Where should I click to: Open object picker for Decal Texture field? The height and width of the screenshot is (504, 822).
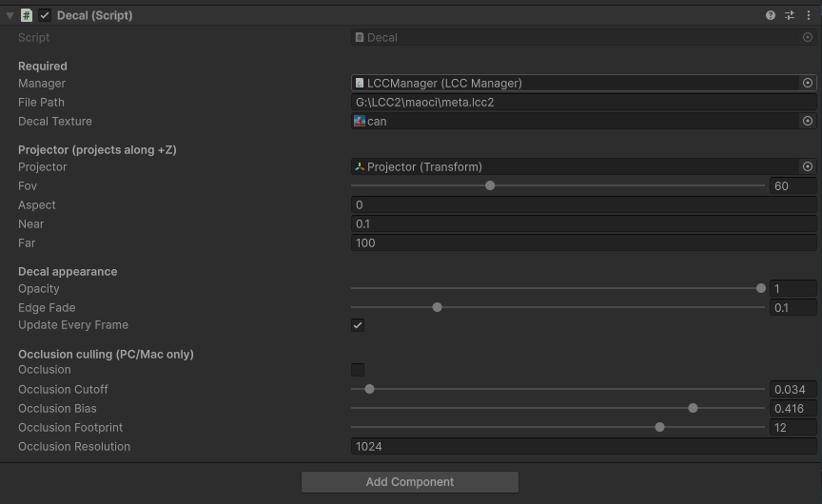click(x=808, y=121)
